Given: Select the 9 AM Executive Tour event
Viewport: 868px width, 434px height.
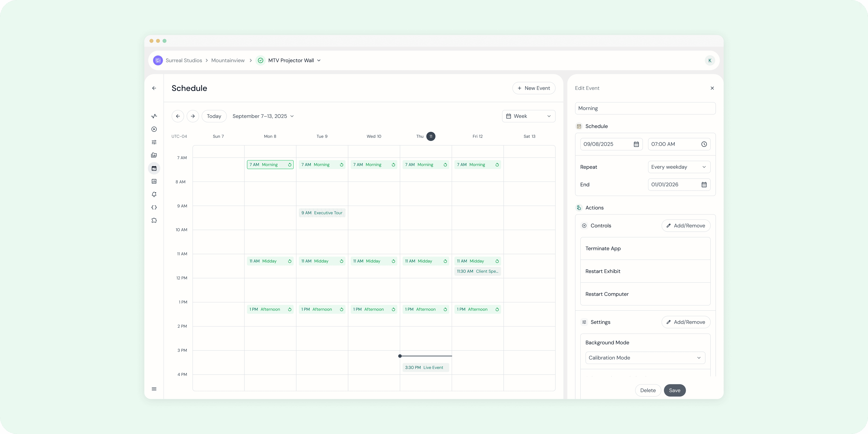Looking at the screenshot, I should [x=322, y=213].
